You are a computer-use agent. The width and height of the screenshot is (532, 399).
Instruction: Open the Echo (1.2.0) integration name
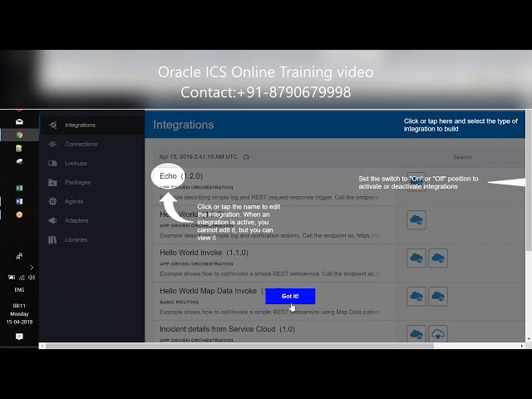(x=181, y=176)
